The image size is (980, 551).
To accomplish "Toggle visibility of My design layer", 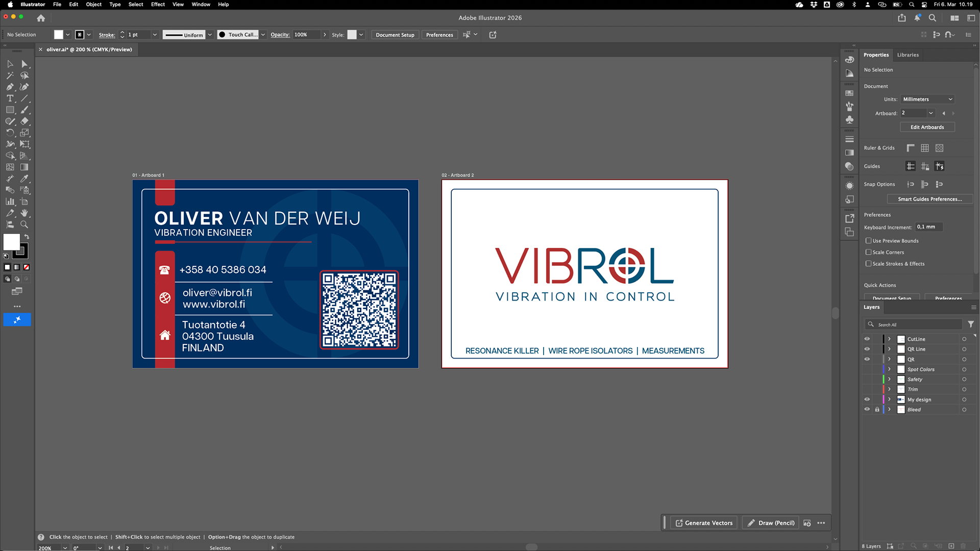I will pos(867,399).
